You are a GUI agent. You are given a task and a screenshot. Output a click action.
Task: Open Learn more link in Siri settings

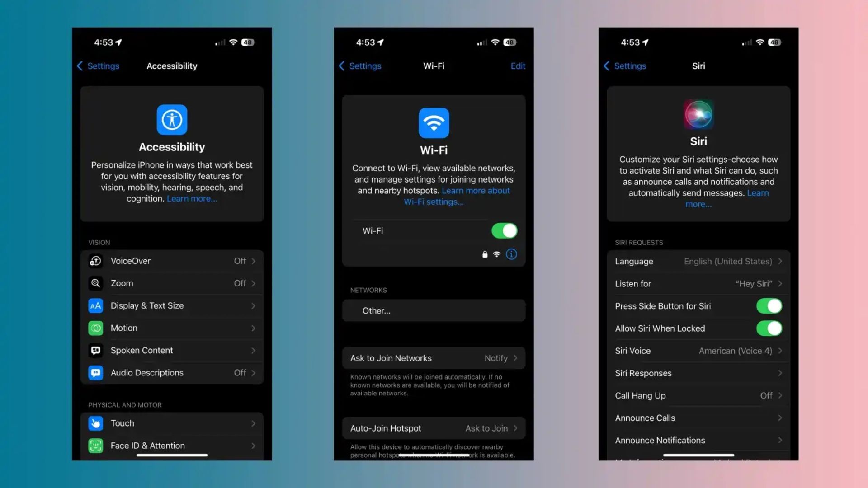coord(698,204)
